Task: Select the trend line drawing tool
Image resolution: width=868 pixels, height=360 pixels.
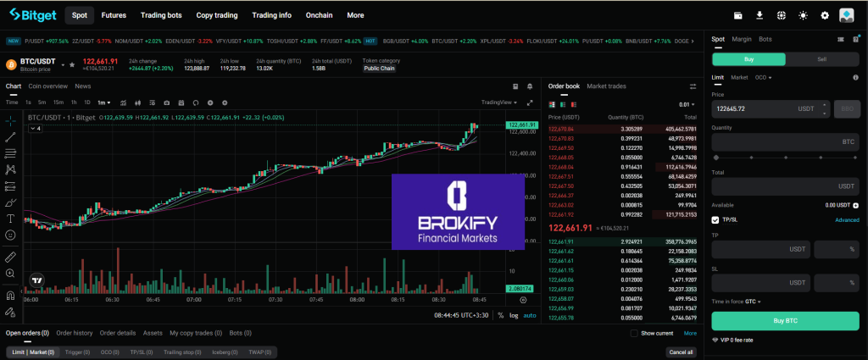Action: pyautogui.click(x=10, y=136)
